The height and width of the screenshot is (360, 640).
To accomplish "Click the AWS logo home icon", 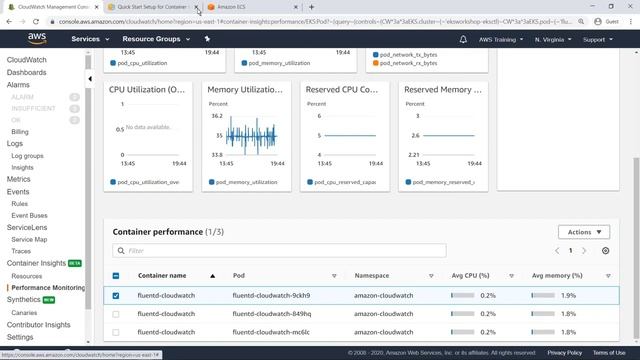I will [37, 39].
